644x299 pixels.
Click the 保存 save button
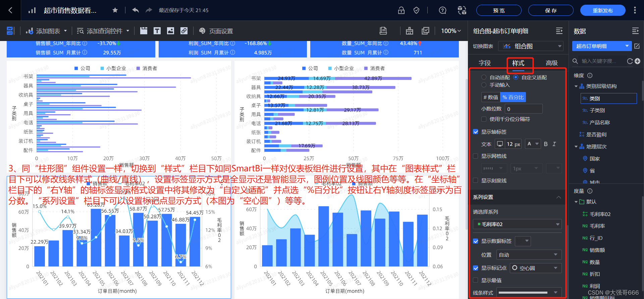[551, 10]
